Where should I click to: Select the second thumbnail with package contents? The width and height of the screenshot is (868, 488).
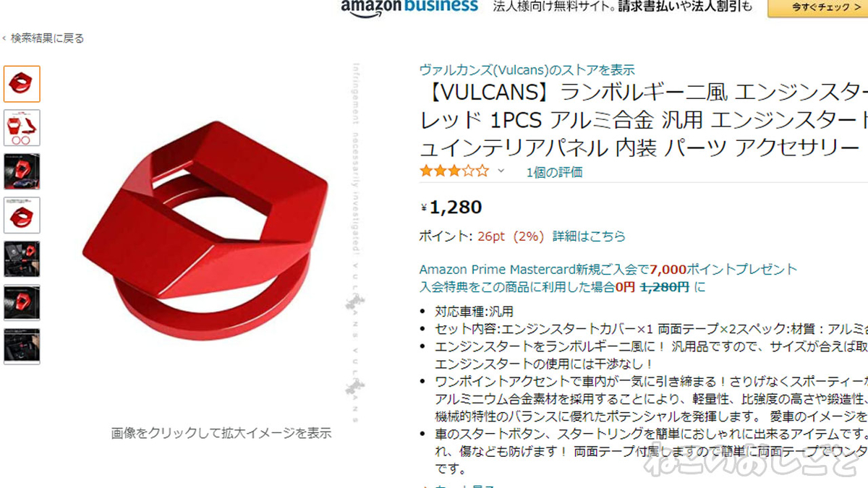point(22,128)
